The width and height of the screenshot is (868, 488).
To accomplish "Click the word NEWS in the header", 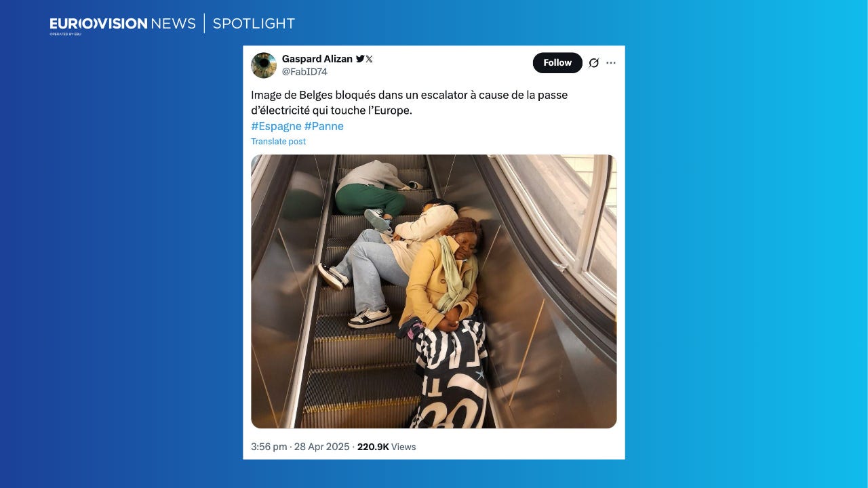I will coord(174,24).
